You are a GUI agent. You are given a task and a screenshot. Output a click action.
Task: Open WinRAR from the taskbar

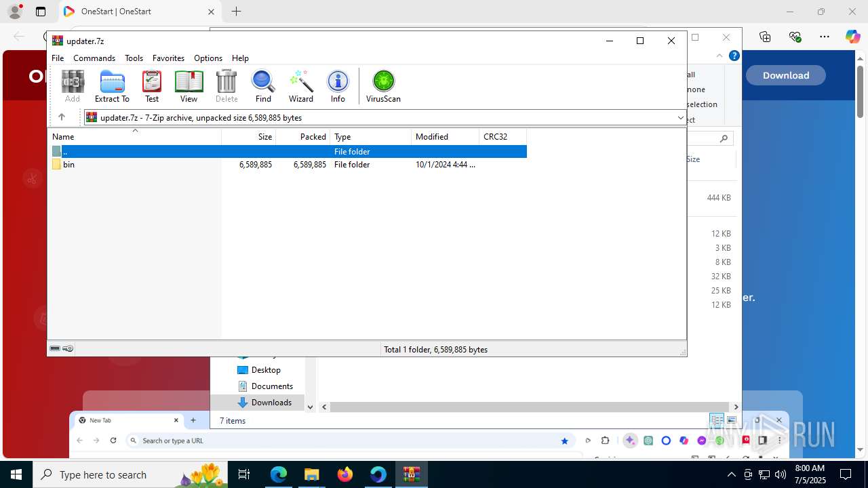411,474
